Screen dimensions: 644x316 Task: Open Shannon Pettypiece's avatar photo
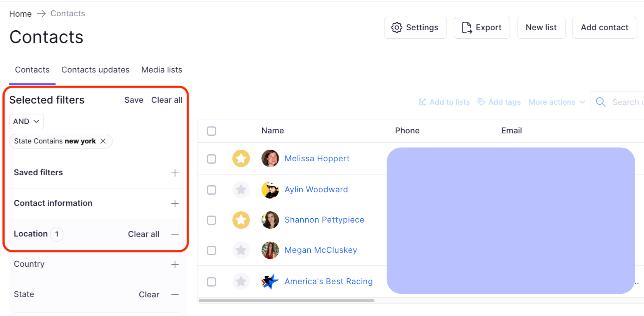click(270, 220)
